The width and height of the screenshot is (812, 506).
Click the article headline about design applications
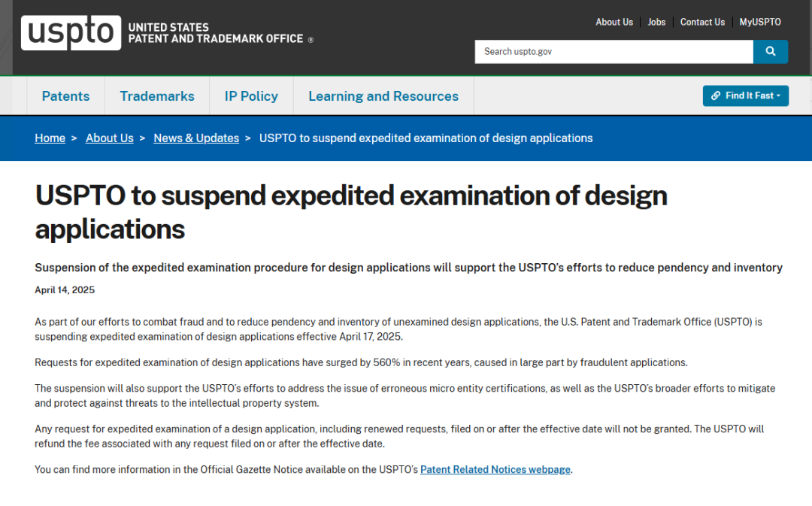pyautogui.click(x=351, y=212)
